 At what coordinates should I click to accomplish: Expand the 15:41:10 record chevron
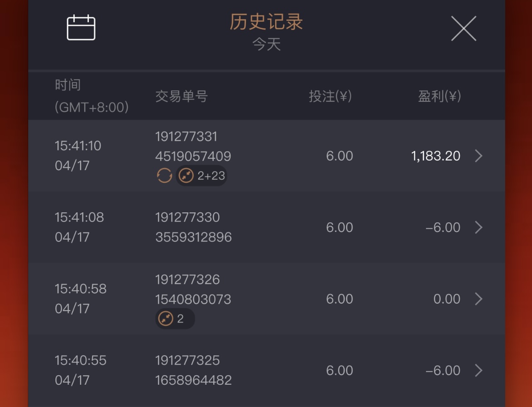pyautogui.click(x=478, y=156)
